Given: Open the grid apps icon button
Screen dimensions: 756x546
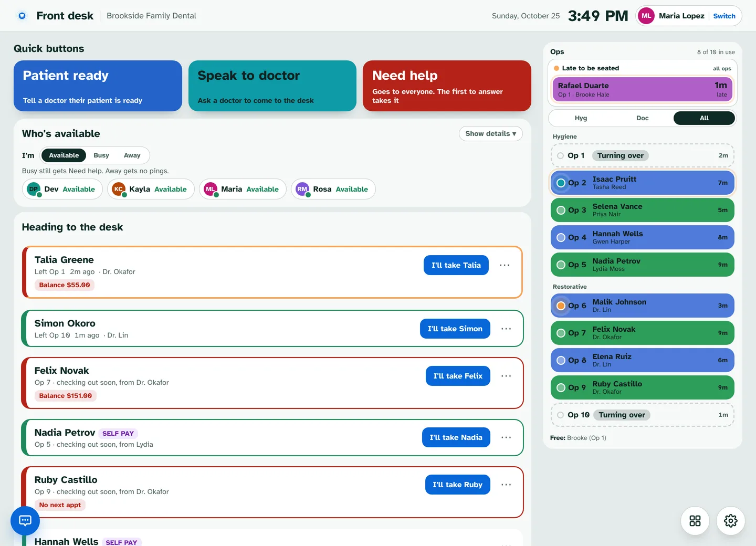Looking at the screenshot, I should 695,521.
